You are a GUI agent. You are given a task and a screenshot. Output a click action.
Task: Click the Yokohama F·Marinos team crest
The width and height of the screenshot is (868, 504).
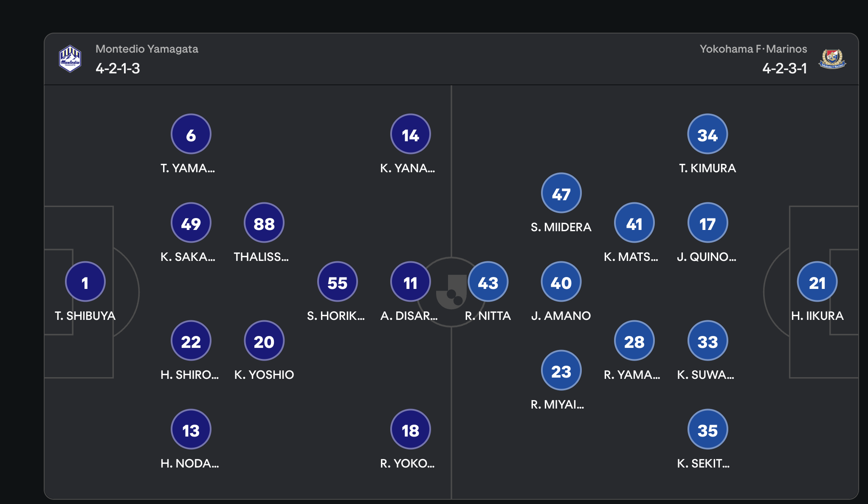click(832, 59)
